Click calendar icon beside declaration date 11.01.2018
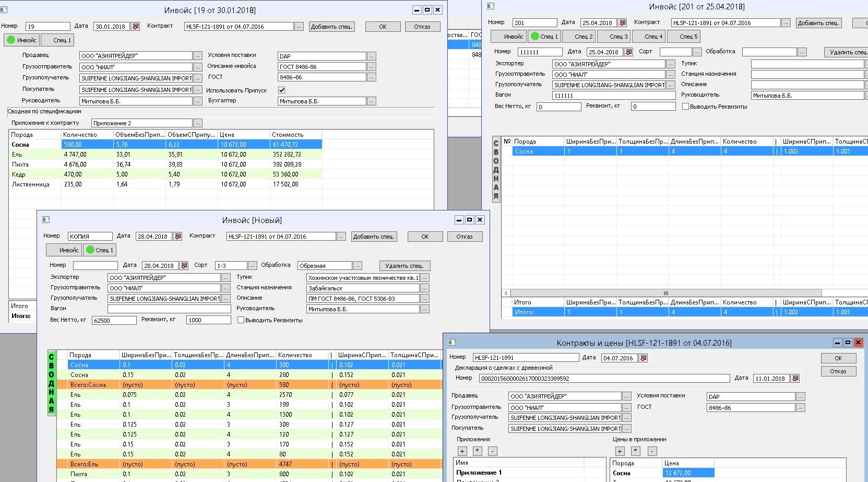This screenshot has height=482, width=868. 795,379
